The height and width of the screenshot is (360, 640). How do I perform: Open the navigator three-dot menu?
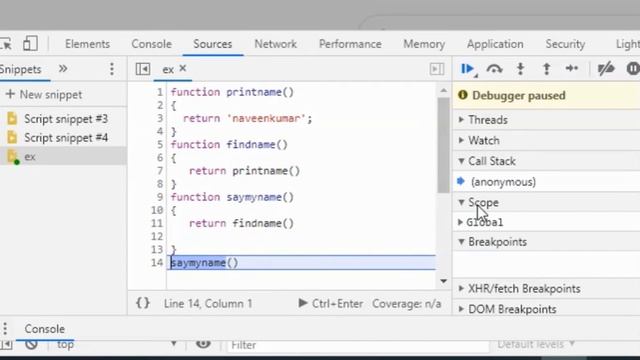111,69
